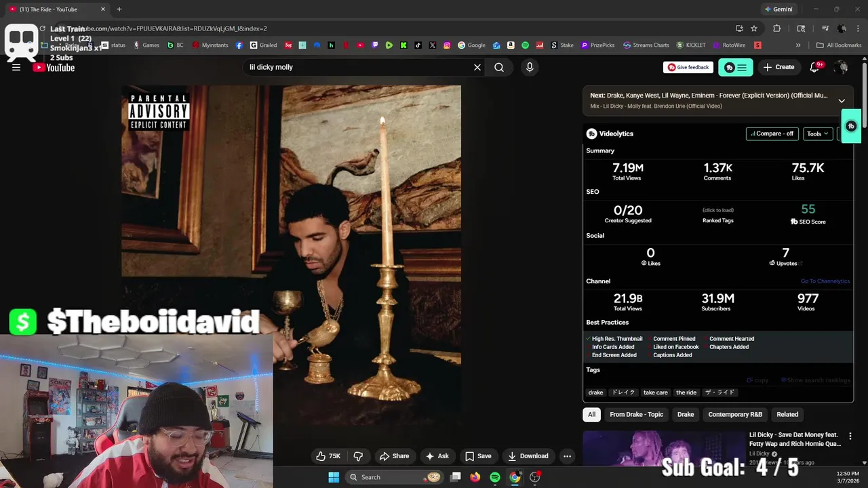868x488 pixels.
Task: Open the Spotify bookmark in the bookmarks bar
Action: pyautogui.click(x=525, y=45)
